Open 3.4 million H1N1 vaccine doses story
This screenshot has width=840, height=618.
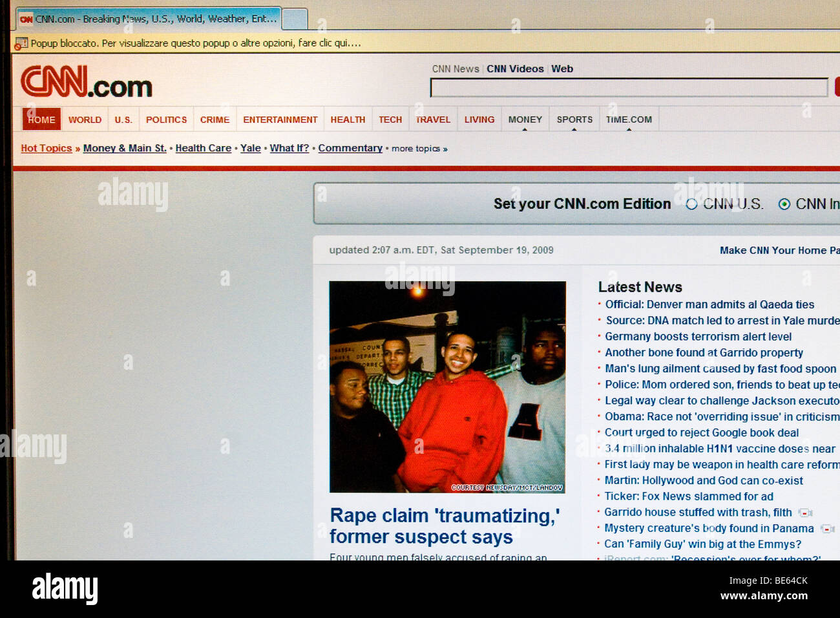pos(720,449)
